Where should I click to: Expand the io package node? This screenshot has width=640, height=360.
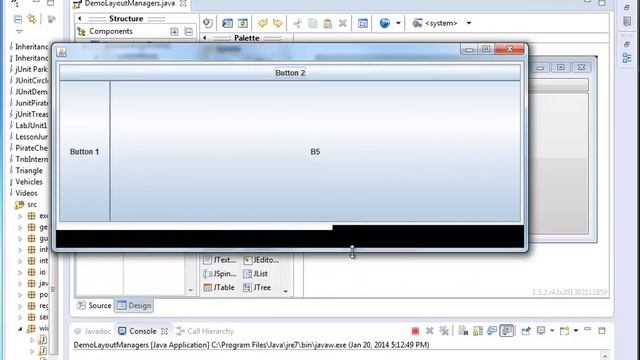[x=20, y=272]
